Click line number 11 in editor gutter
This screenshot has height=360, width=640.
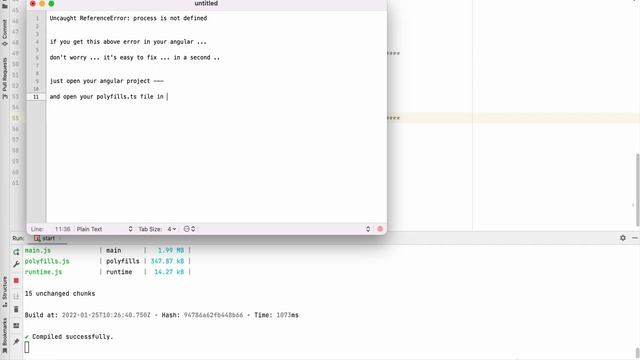point(36,97)
